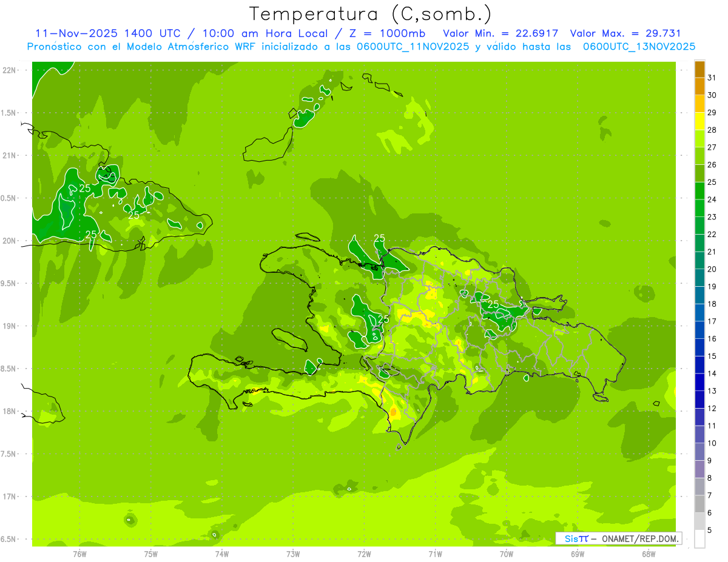
Task: Click the orange-brown legend swatch above 31
Action: [699, 69]
